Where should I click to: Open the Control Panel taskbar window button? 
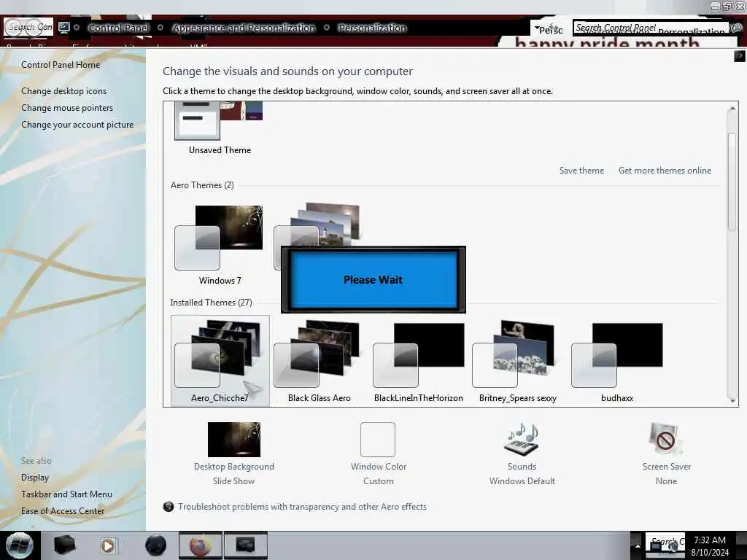[245, 545]
